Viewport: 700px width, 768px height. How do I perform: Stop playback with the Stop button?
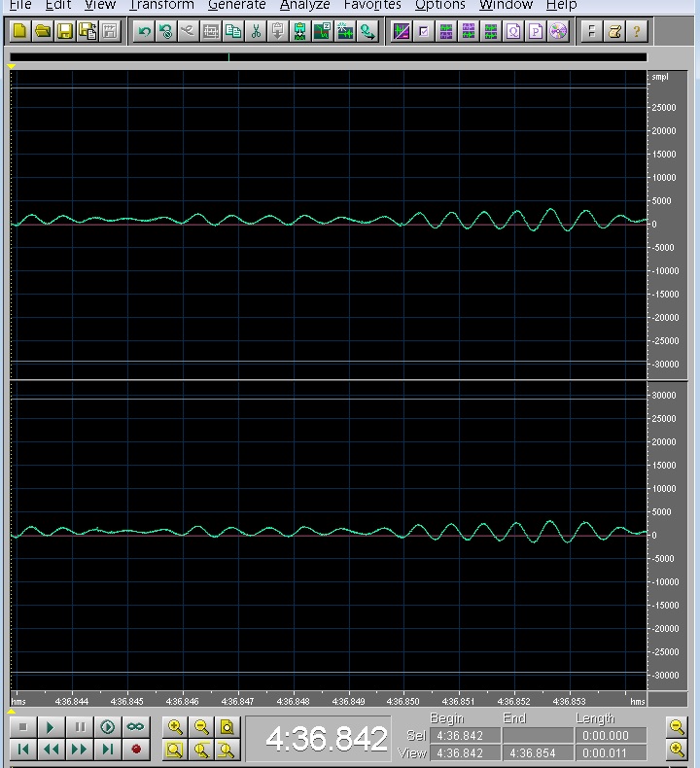(22, 727)
